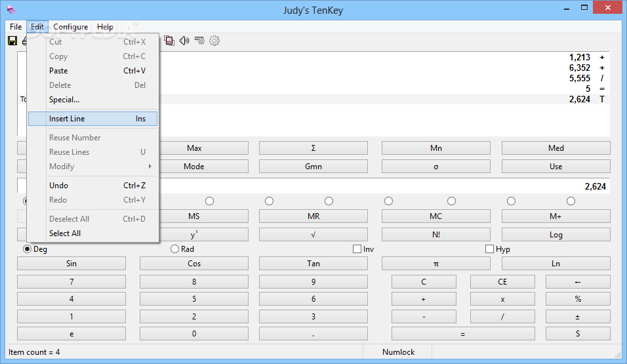Click the e constant button

[71, 334]
